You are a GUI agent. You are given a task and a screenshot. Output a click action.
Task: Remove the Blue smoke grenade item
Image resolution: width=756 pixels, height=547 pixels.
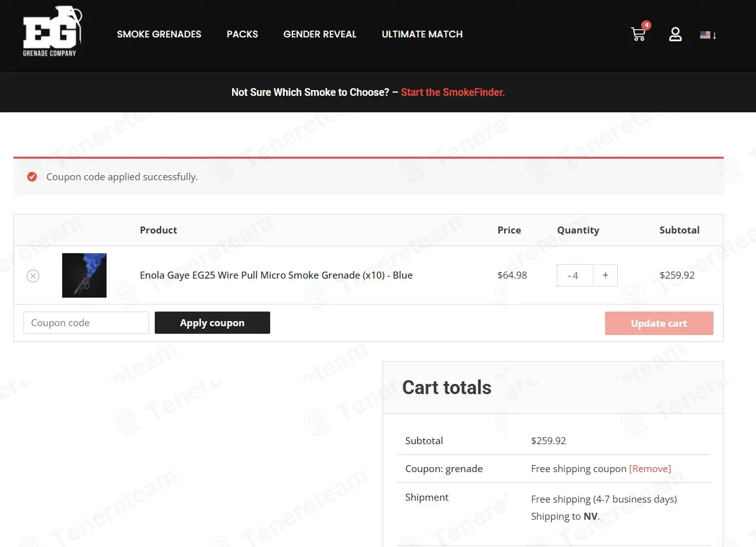(33, 276)
